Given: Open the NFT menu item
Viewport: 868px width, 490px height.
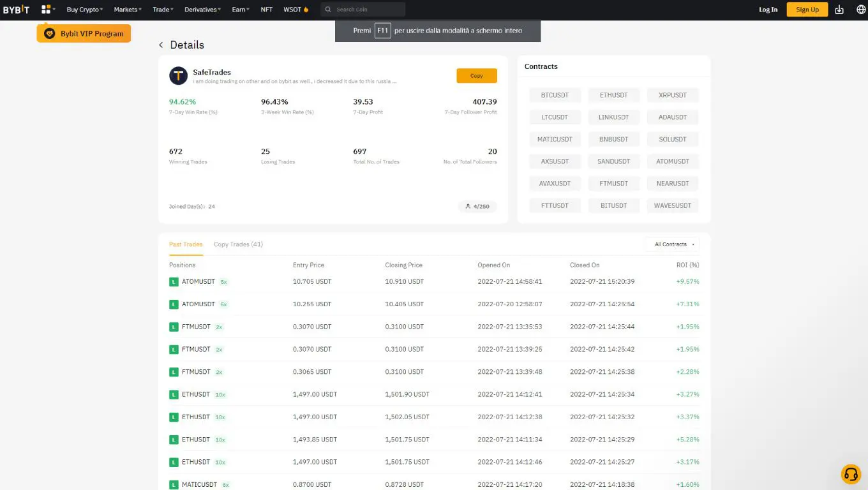Looking at the screenshot, I should point(267,10).
